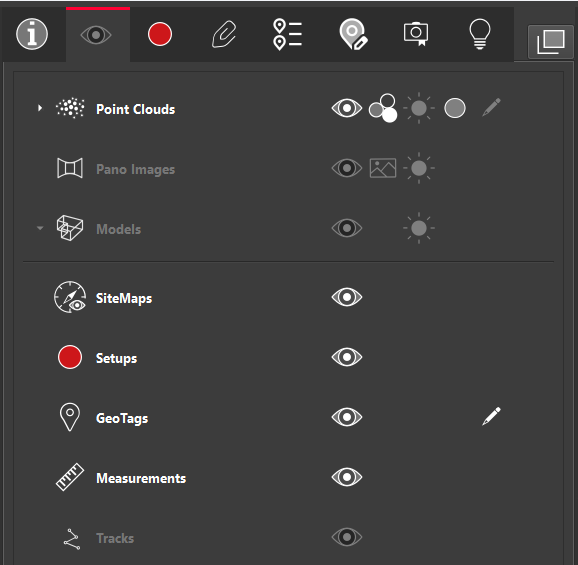This screenshot has width=578, height=565.
Task: Open the GeoTag list tab icon
Action: pyautogui.click(x=288, y=34)
